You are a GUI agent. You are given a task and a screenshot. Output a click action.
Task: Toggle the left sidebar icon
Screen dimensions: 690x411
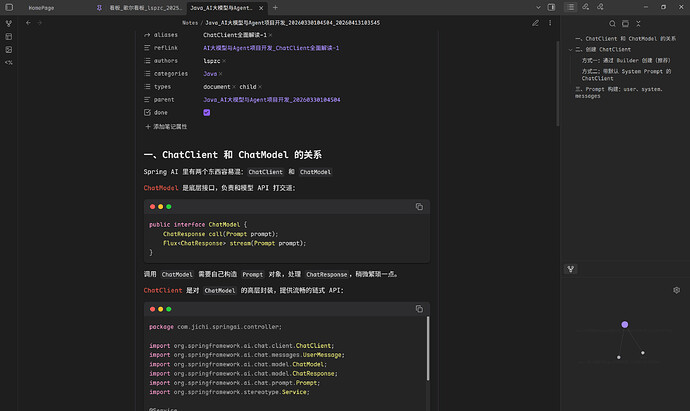pyautogui.click(x=9, y=7)
